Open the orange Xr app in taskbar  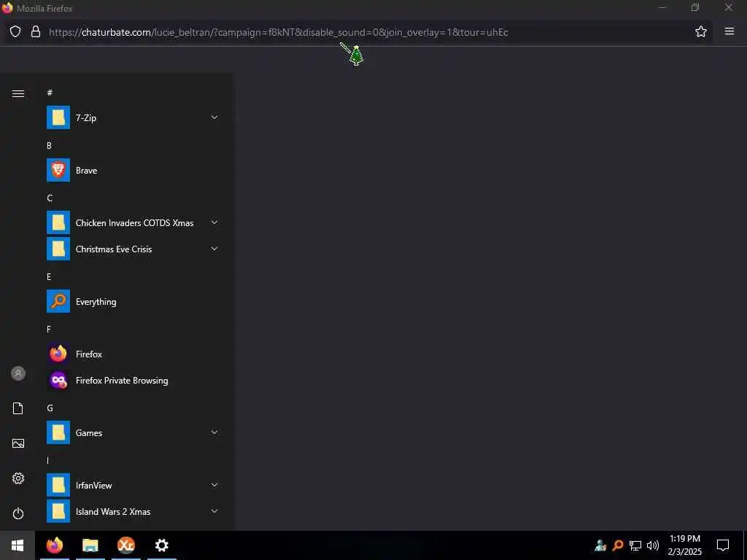pyautogui.click(x=126, y=545)
